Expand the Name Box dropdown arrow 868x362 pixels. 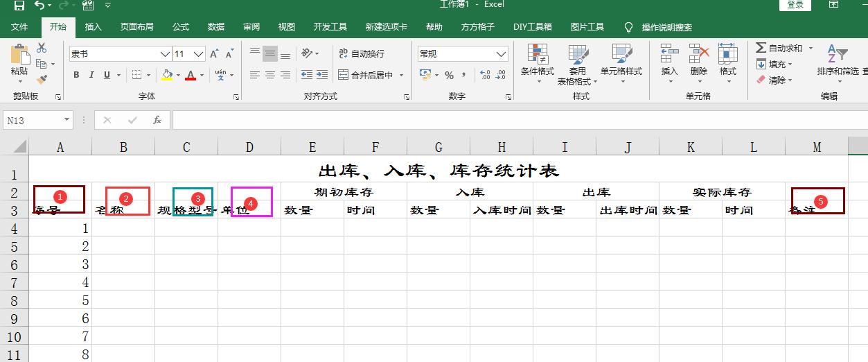tap(67, 120)
